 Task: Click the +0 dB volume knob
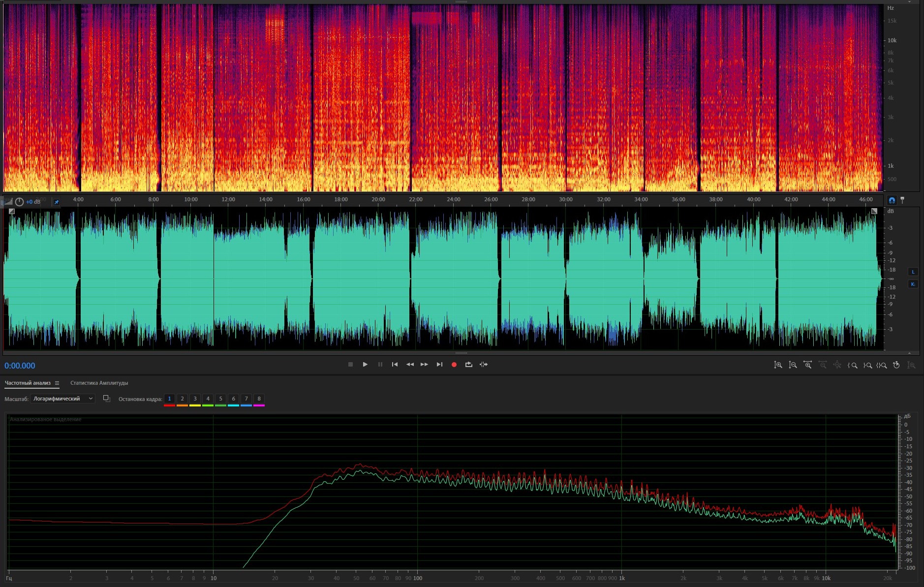20,202
